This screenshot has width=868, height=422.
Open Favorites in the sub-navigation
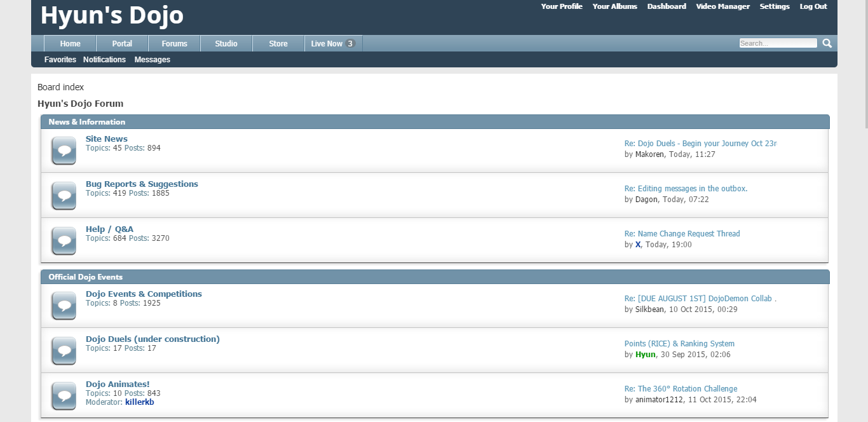pyautogui.click(x=60, y=60)
